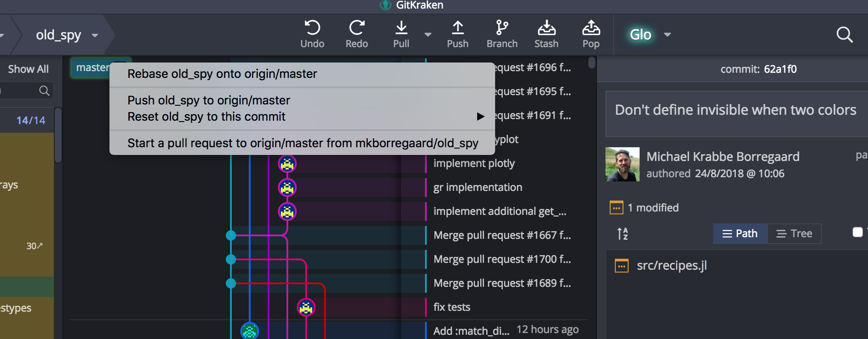Select the commit message mentioning request #1696
Image resolution: width=868 pixels, height=339 pixels.
click(x=533, y=68)
